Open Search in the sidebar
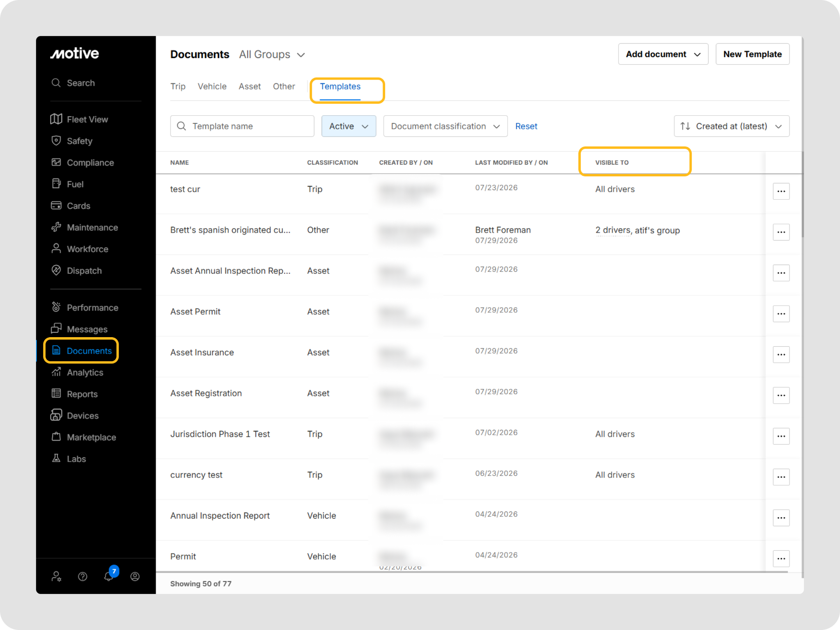Viewport: 840px width, 630px height. [73, 83]
